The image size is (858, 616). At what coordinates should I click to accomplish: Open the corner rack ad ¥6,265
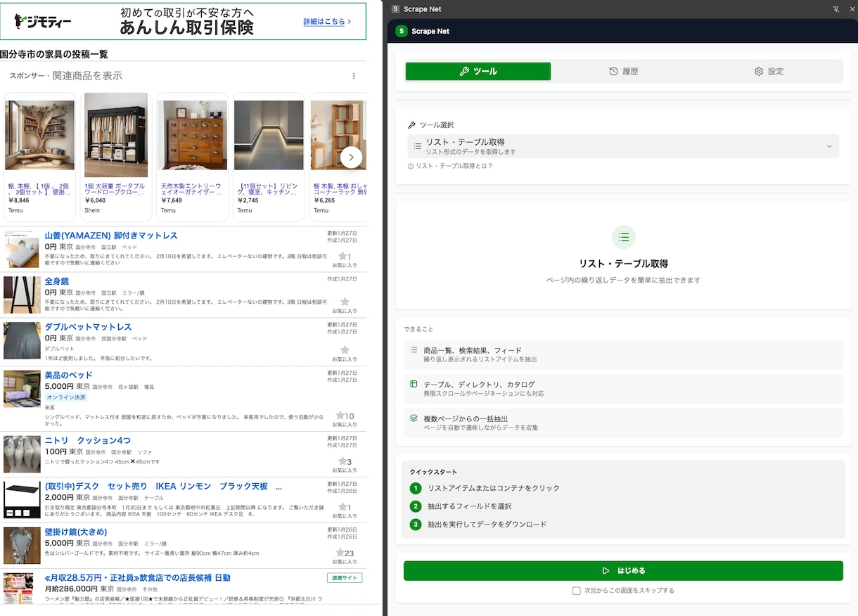click(x=338, y=158)
